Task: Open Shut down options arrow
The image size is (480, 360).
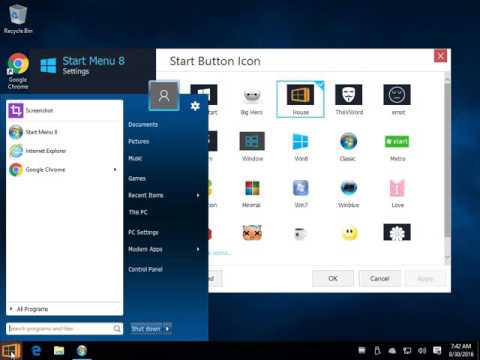Action: point(168,329)
